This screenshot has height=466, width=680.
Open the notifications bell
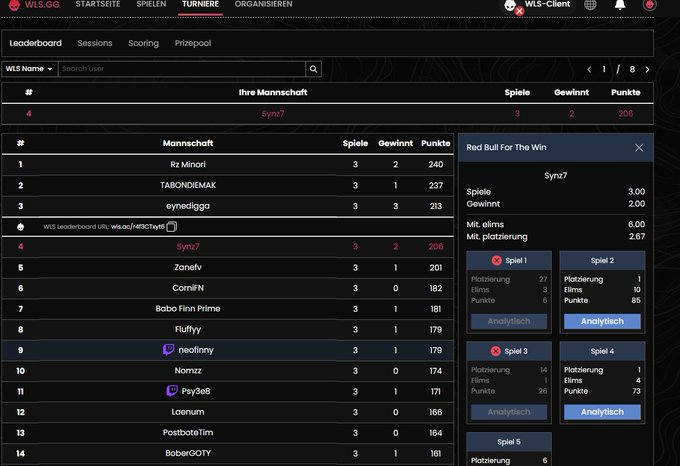point(620,4)
